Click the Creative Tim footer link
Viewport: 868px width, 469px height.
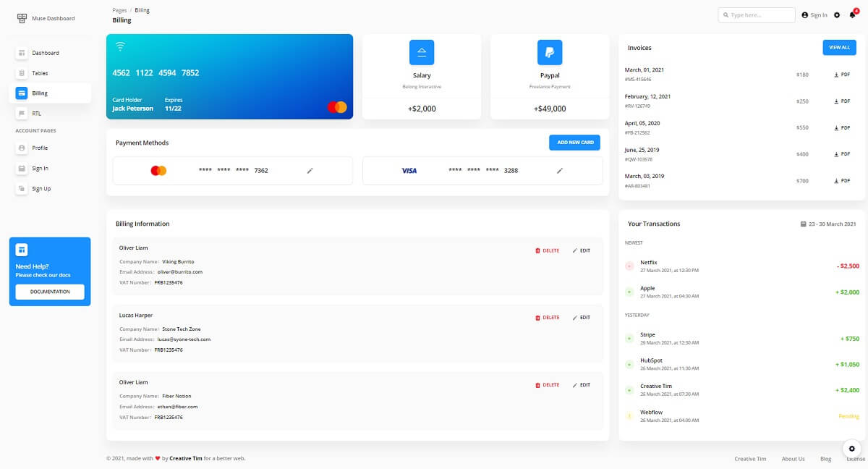(x=750, y=459)
